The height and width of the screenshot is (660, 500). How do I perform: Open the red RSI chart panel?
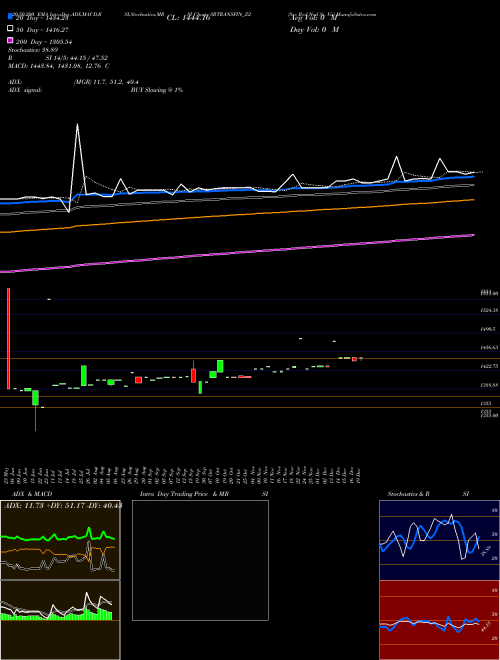point(439,620)
